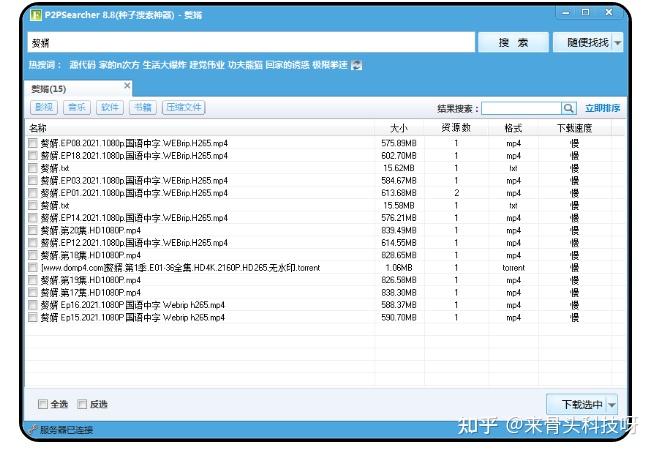Check the 第18集 HD1080P mp4 checkbox
This screenshot has width=655, height=454.
point(33,255)
